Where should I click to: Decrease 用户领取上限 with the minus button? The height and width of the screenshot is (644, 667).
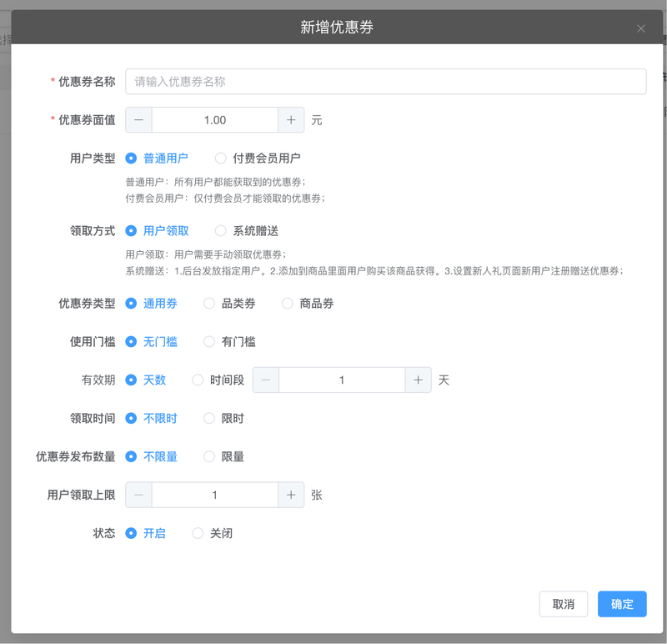(138, 495)
